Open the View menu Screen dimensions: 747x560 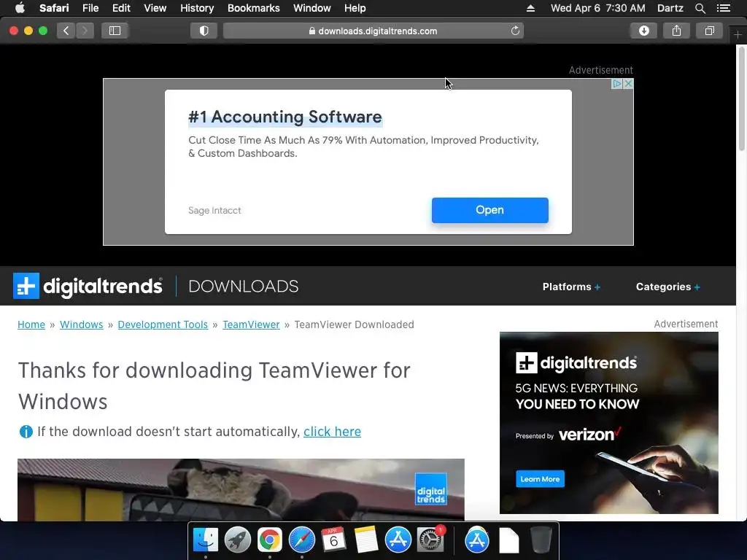click(x=155, y=8)
